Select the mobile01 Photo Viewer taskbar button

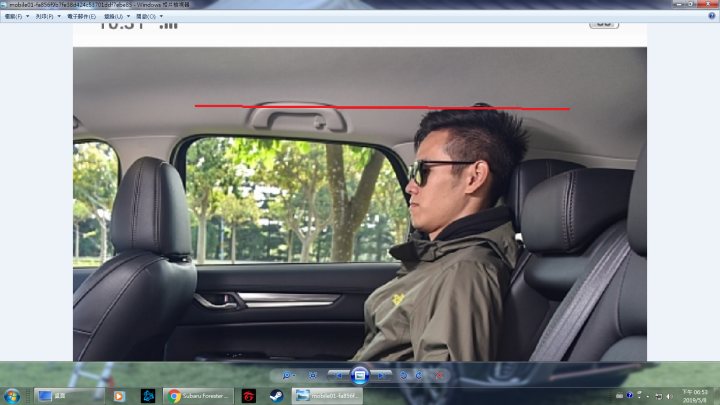tap(327, 396)
